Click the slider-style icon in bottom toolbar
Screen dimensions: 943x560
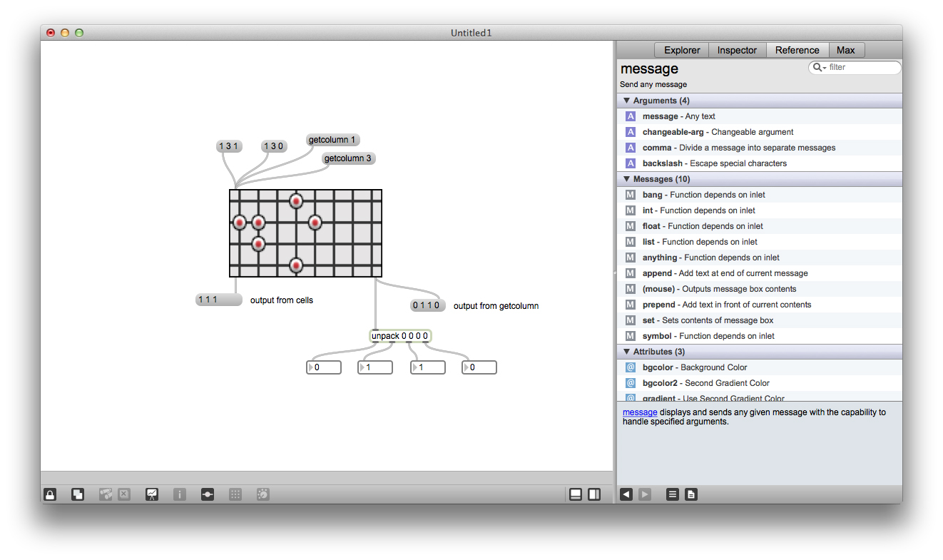[x=208, y=494]
